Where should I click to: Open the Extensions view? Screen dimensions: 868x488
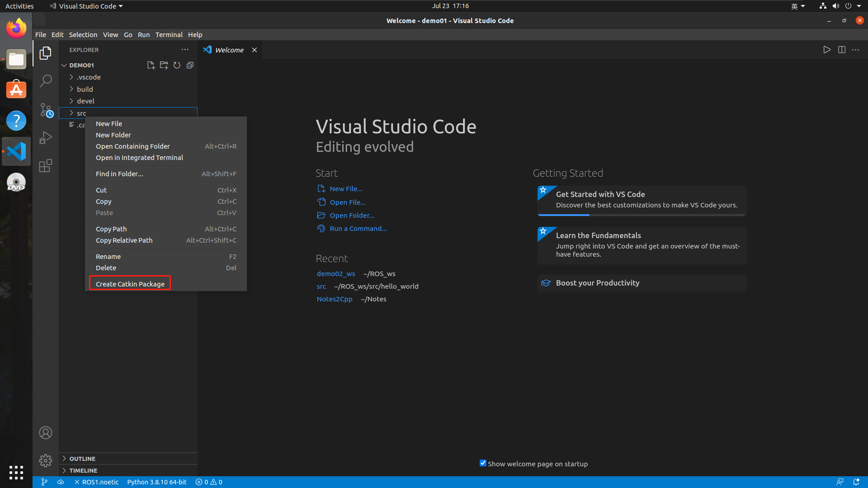[46, 166]
